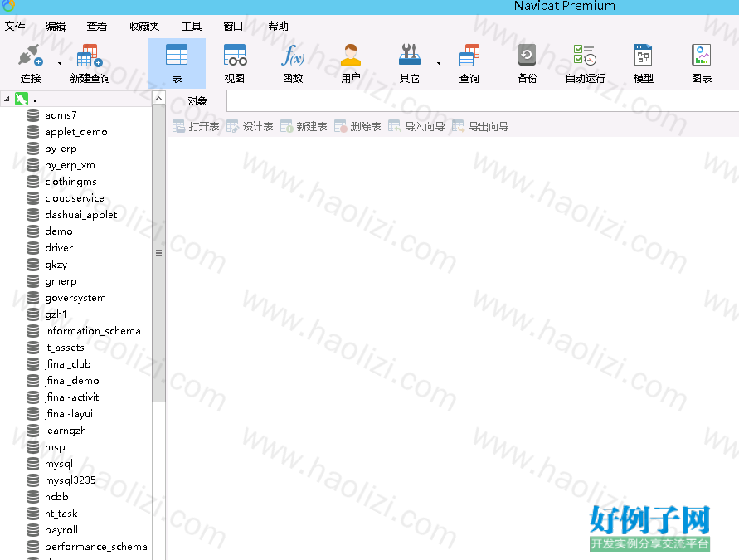Screen dimensions: 739x560
Task: Select the msp database
Action: coord(55,447)
